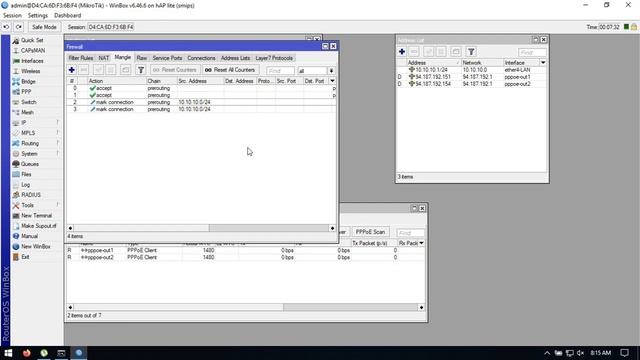The height and width of the screenshot is (360, 640).
Task: Open the Firewall column selector dropdown
Action: coord(332,81)
